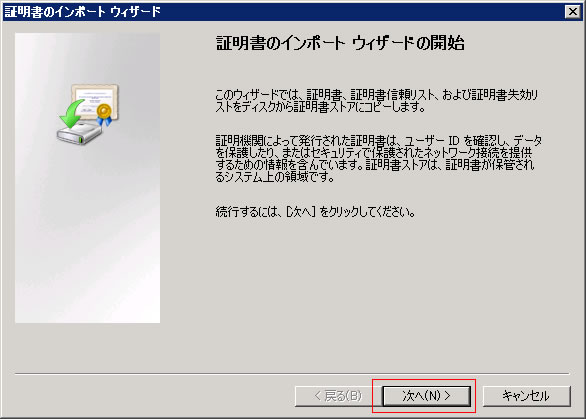Click the 次へ(N) > button
586x419 pixels.
[426, 396]
